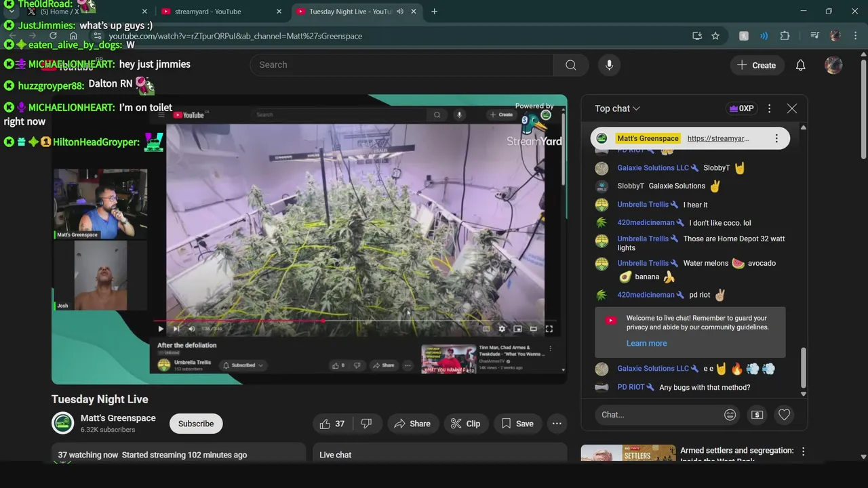Close the streamyard - YouTube tab
The image size is (868, 488).
pos(279,12)
